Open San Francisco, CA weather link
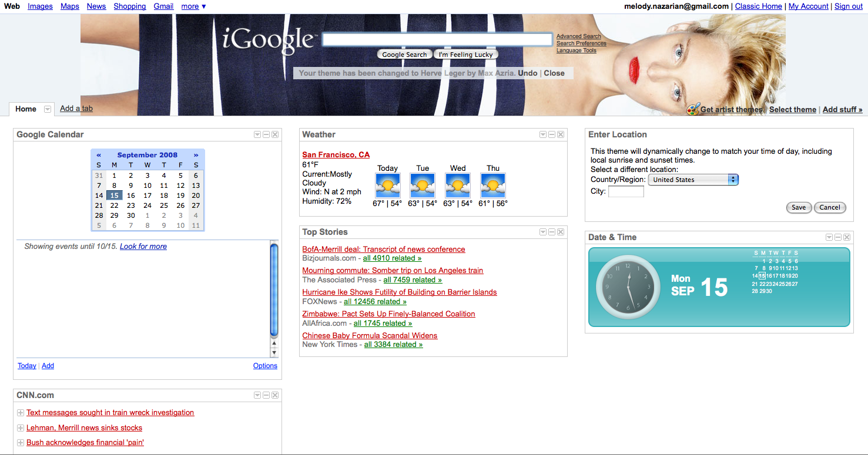868x455 pixels. pos(336,155)
